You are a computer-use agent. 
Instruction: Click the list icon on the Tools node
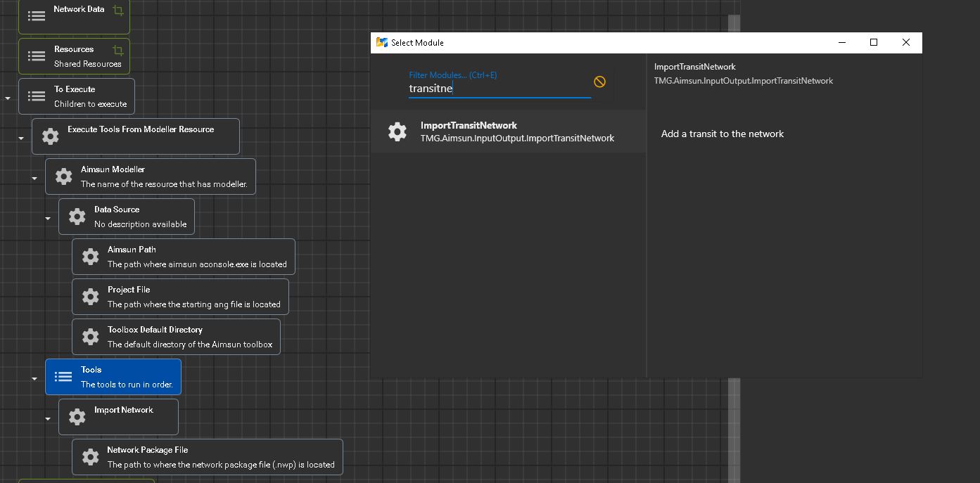coord(63,376)
